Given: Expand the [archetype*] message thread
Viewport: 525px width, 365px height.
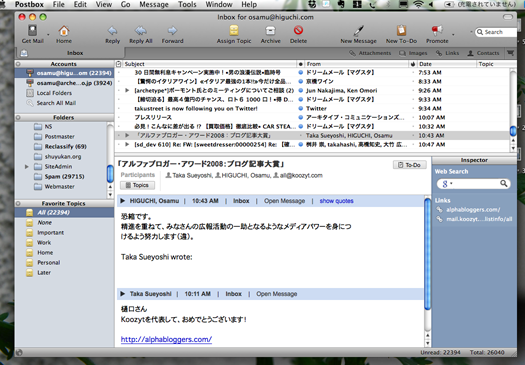Looking at the screenshot, I should 127,90.
